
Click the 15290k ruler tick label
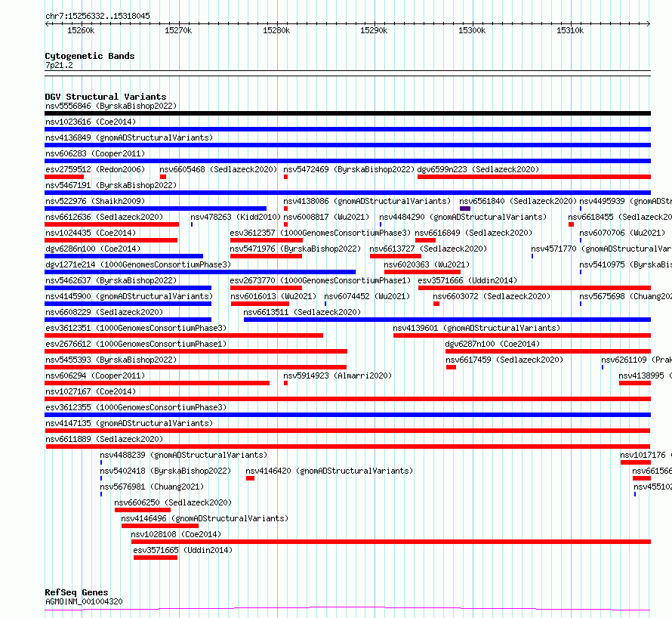[x=374, y=30]
